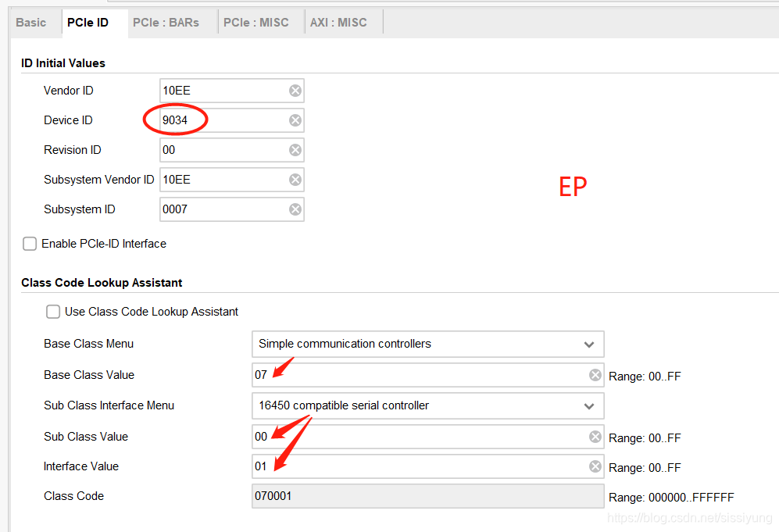Screen dimensions: 779x532
Task: Select the 'Base Class Menu' label
Action: point(88,344)
